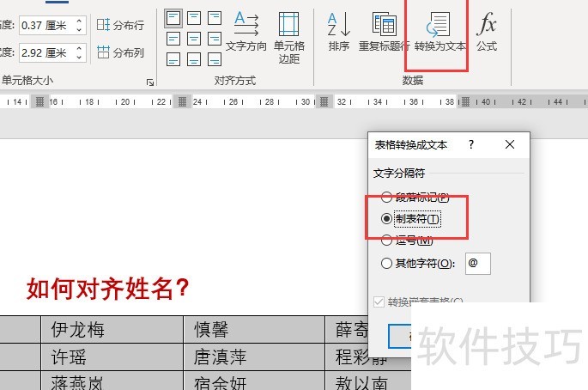Select Align Bottom Left alignment icon
This screenshot has height=390, width=588.
point(173,59)
